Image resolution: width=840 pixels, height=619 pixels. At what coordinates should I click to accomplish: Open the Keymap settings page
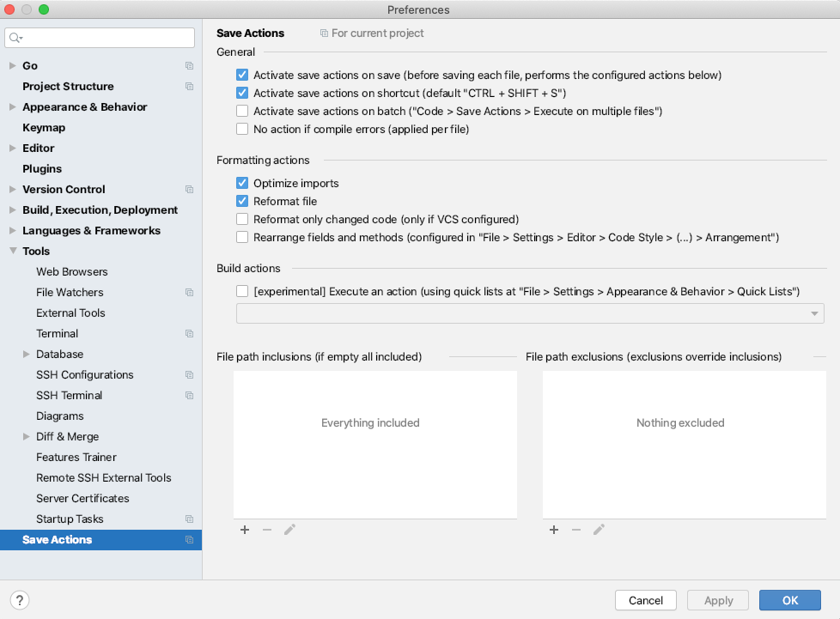click(44, 128)
